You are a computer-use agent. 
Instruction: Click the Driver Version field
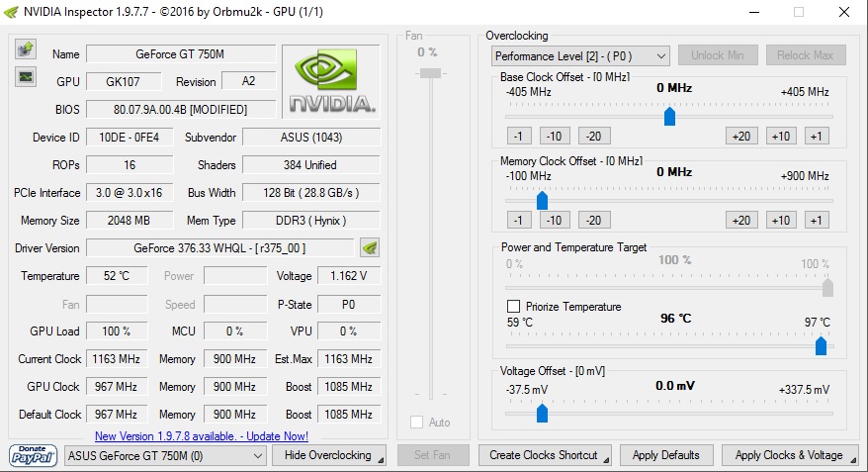219,248
